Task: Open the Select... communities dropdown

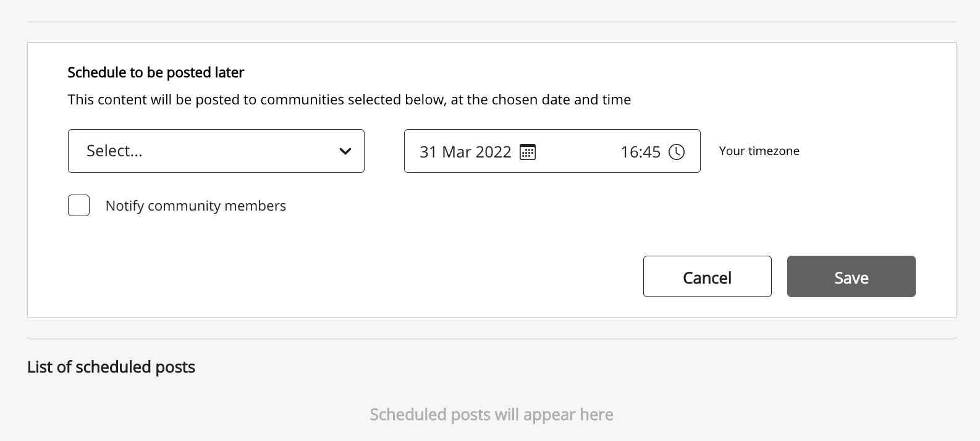Action: coord(216,151)
